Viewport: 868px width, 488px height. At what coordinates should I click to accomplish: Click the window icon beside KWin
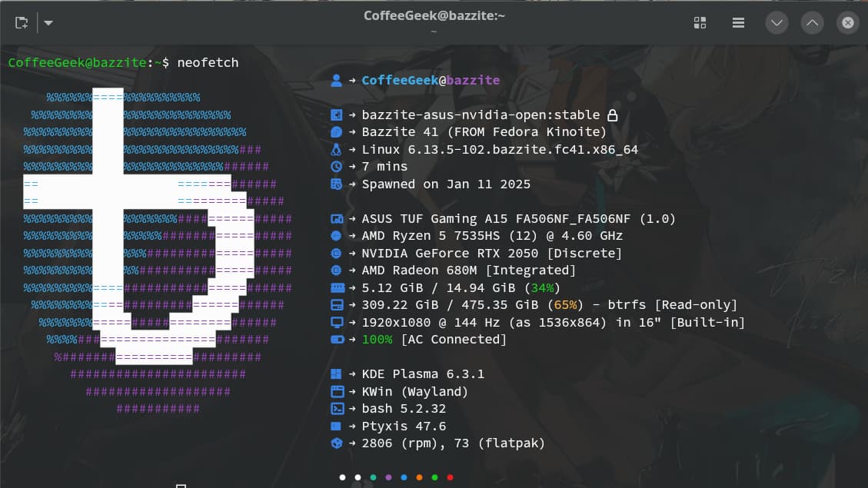click(x=337, y=392)
